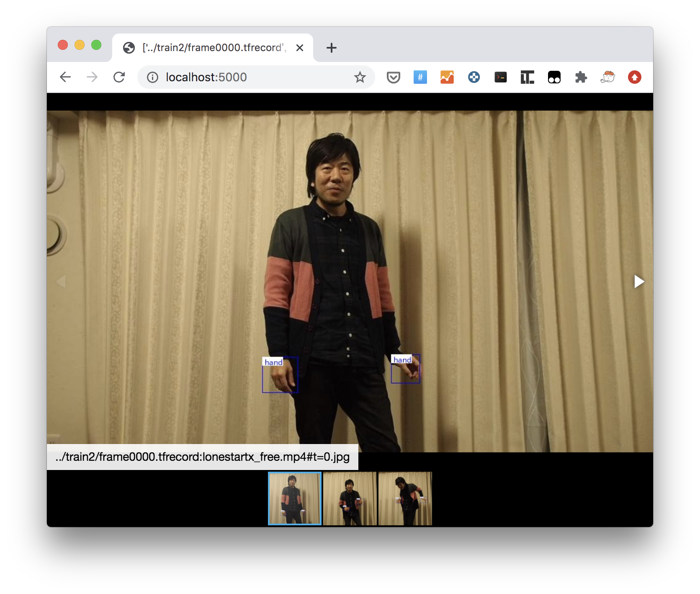Advance to next frame with right arrow

[639, 282]
